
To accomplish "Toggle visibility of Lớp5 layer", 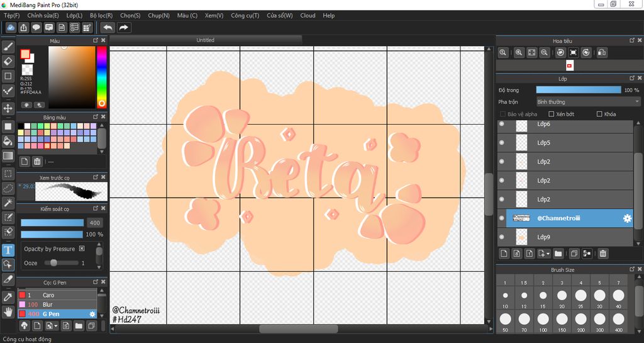I will 501,142.
